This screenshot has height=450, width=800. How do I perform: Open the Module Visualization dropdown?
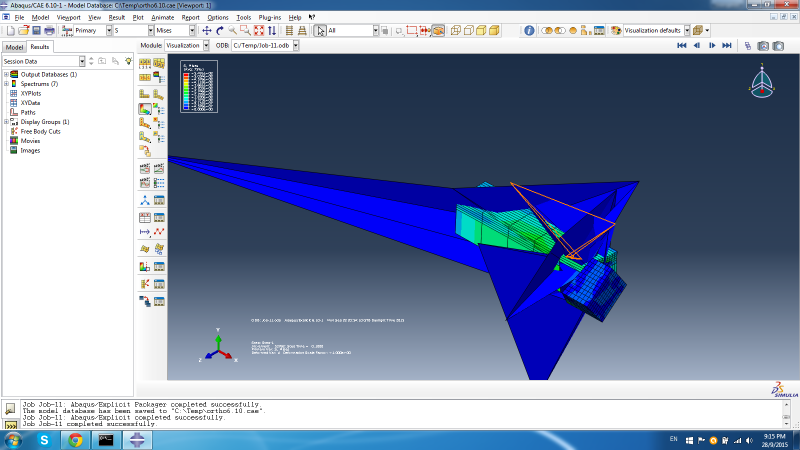[206, 45]
